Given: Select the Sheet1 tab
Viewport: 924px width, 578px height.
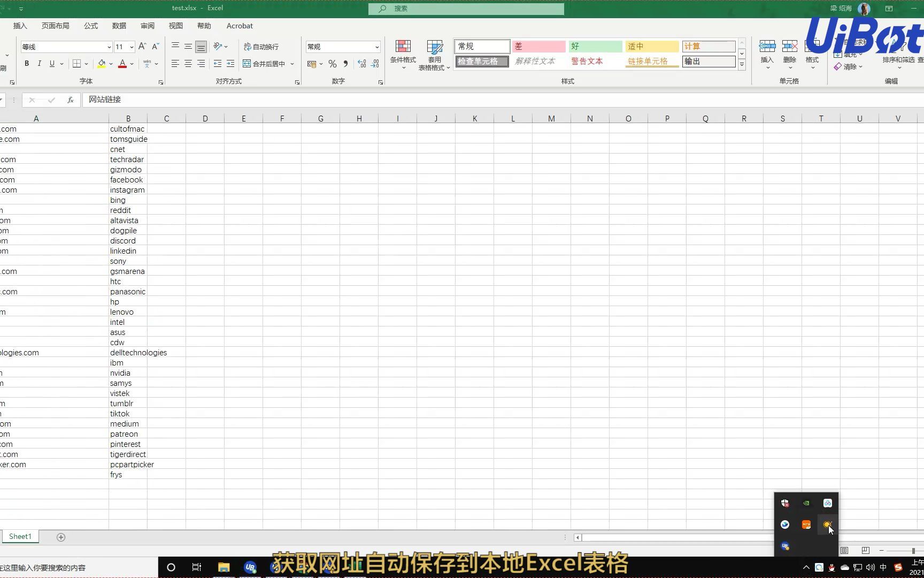Looking at the screenshot, I should 20,536.
